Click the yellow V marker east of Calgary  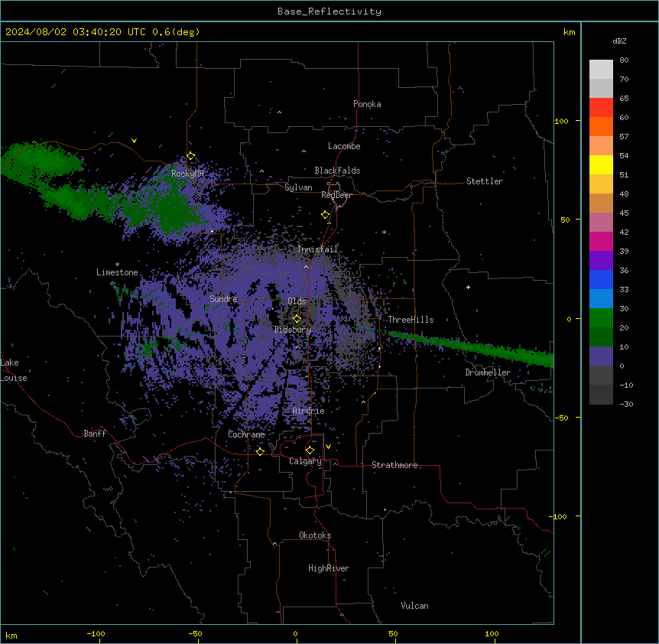[x=328, y=447]
